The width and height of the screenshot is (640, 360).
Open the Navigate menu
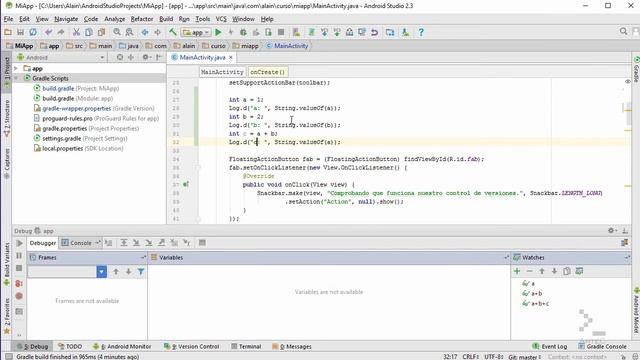point(66,19)
